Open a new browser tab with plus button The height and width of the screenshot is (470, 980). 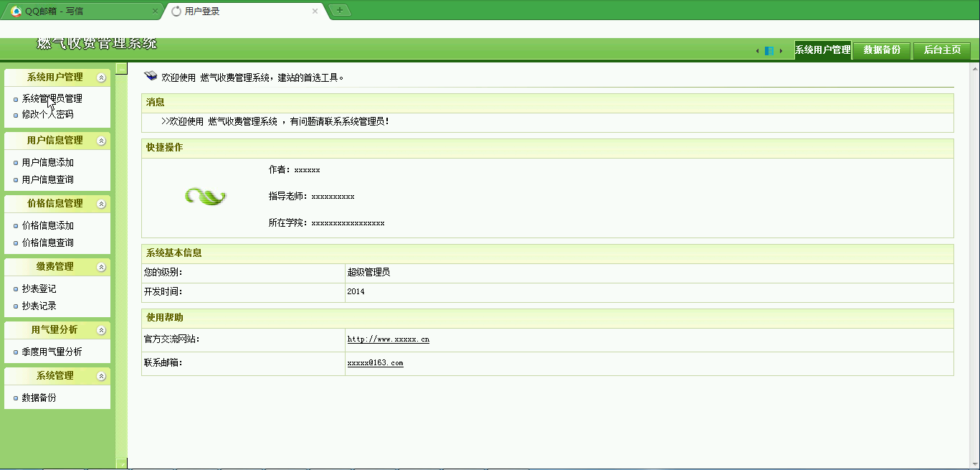339,10
